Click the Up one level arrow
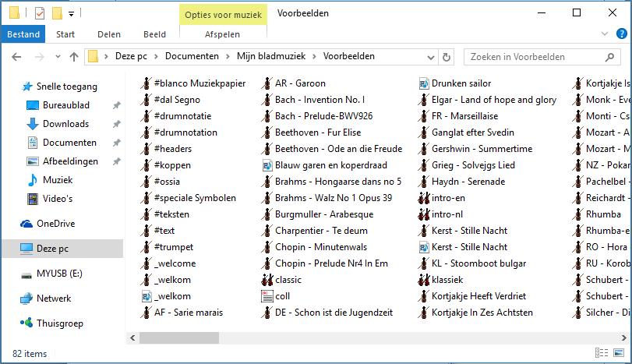 click(74, 57)
